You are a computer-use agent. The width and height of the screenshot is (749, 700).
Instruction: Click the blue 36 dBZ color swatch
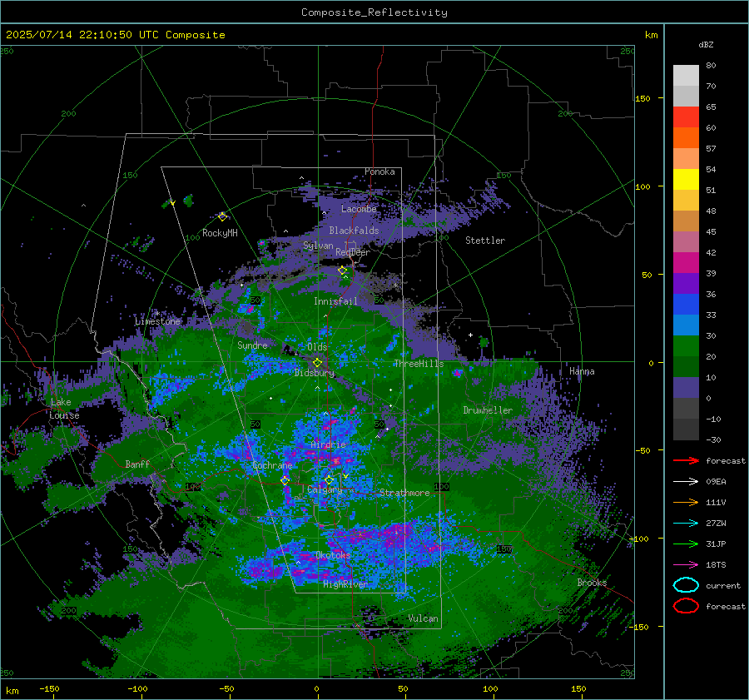pyautogui.click(x=686, y=305)
